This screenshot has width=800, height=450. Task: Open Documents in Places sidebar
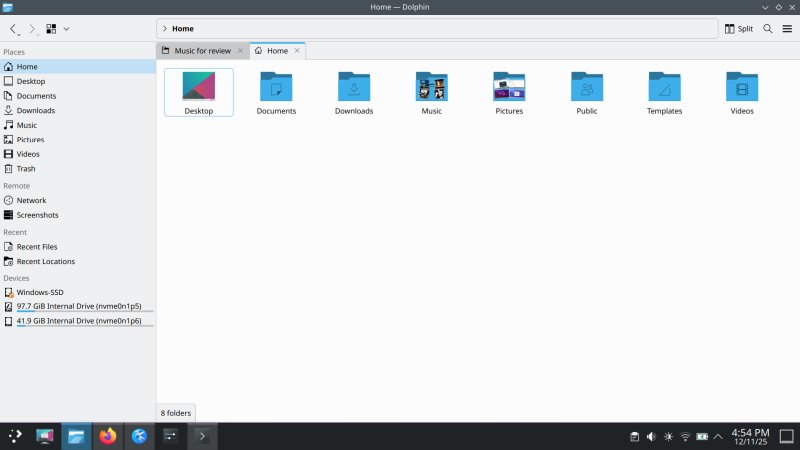pyautogui.click(x=78, y=96)
